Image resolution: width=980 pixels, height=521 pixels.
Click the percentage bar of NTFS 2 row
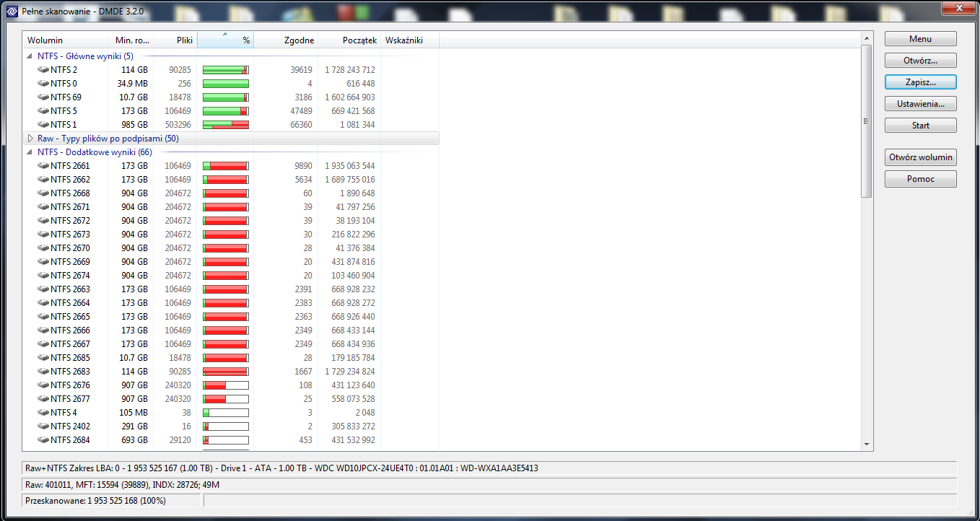click(x=226, y=70)
